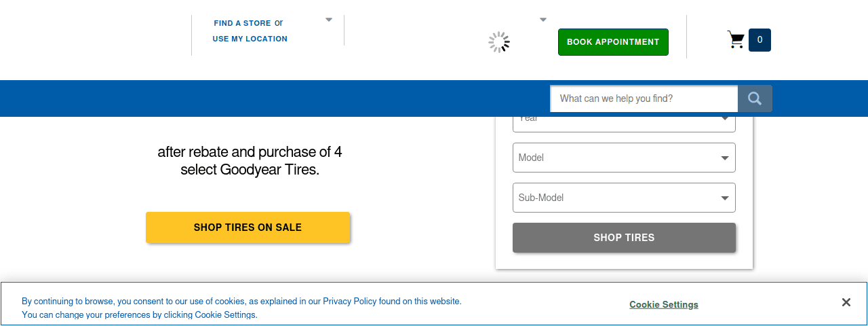Focus the 'What can we help you find?' field

(x=644, y=98)
